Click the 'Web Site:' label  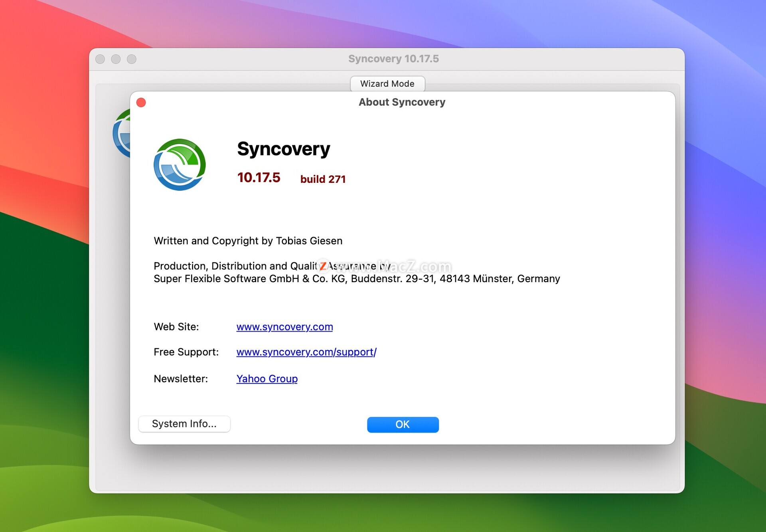coord(176,326)
